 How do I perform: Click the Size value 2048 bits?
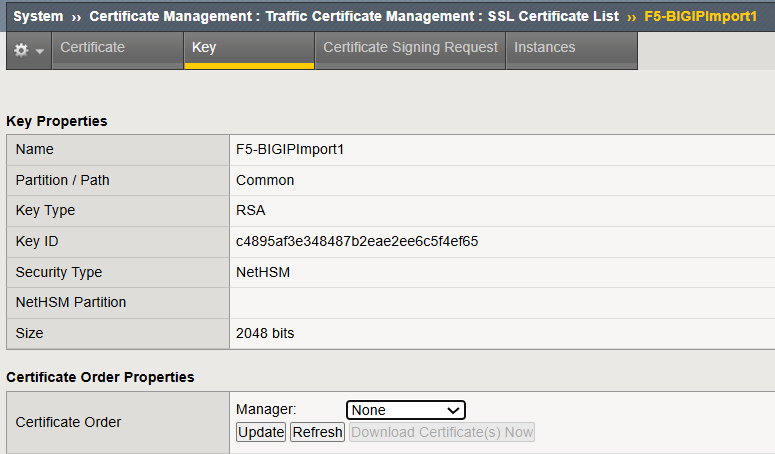click(x=265, y=333)
